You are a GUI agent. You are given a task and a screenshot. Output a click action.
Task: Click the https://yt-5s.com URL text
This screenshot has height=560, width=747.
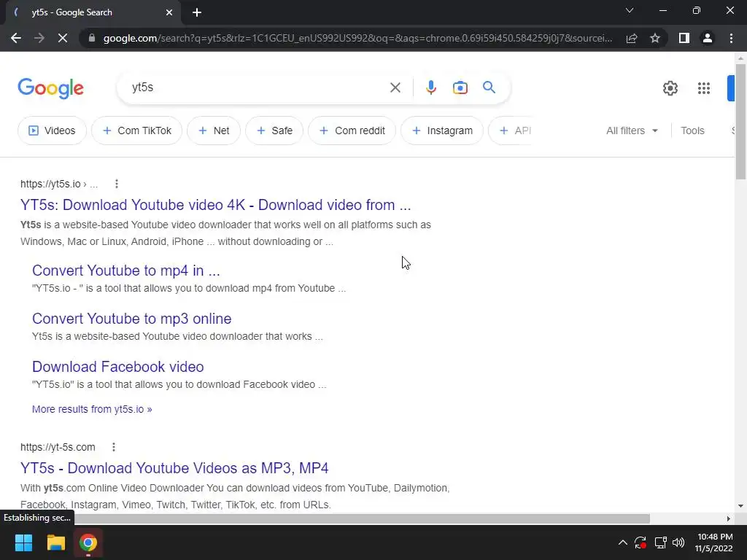coord(58,447)
